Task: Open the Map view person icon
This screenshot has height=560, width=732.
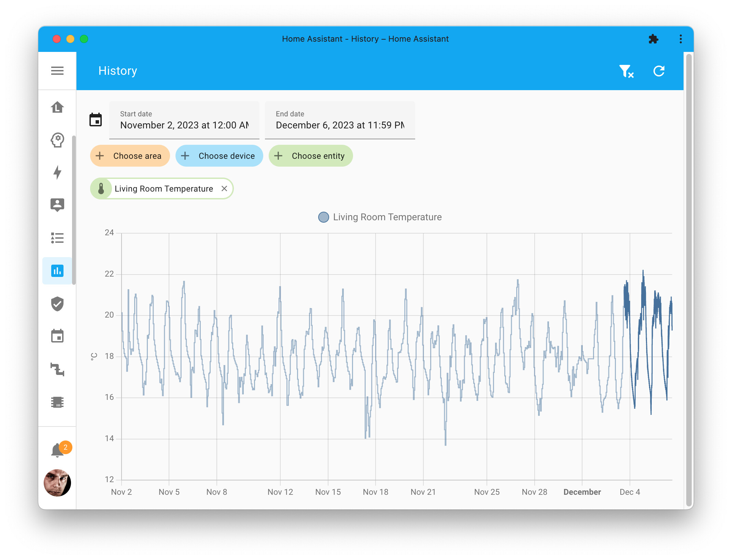Action: 57,205
